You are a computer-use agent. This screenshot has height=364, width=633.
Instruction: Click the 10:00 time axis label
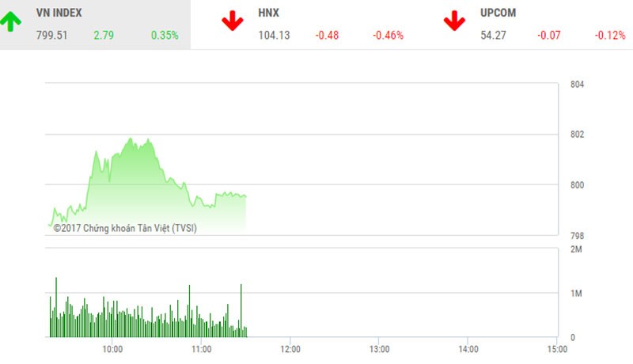point(112,349)
